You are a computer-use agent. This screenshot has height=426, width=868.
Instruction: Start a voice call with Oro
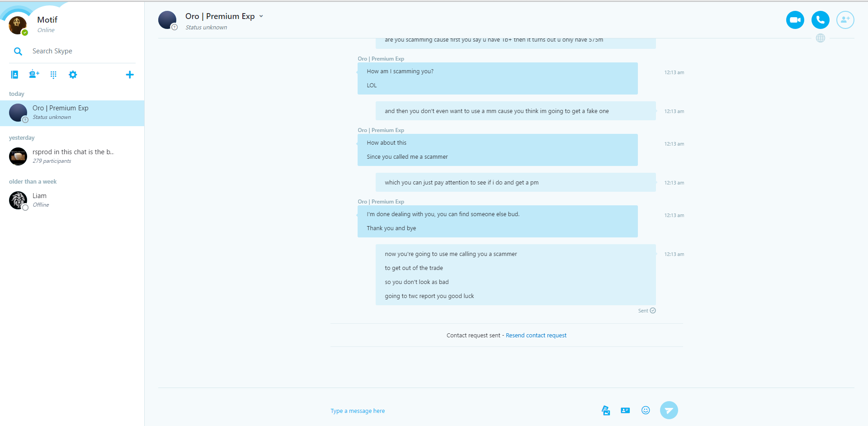pyautogui.click(x=820, y=20)
